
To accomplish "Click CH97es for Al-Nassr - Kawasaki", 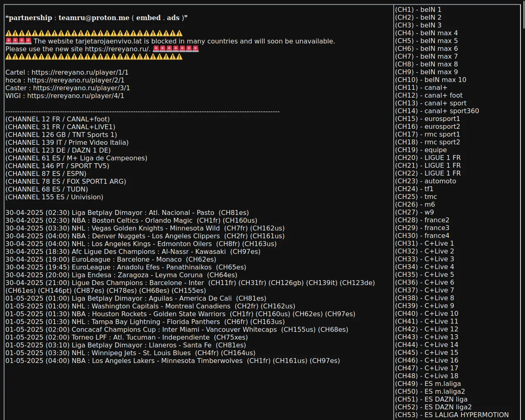I will click(245, 252).
